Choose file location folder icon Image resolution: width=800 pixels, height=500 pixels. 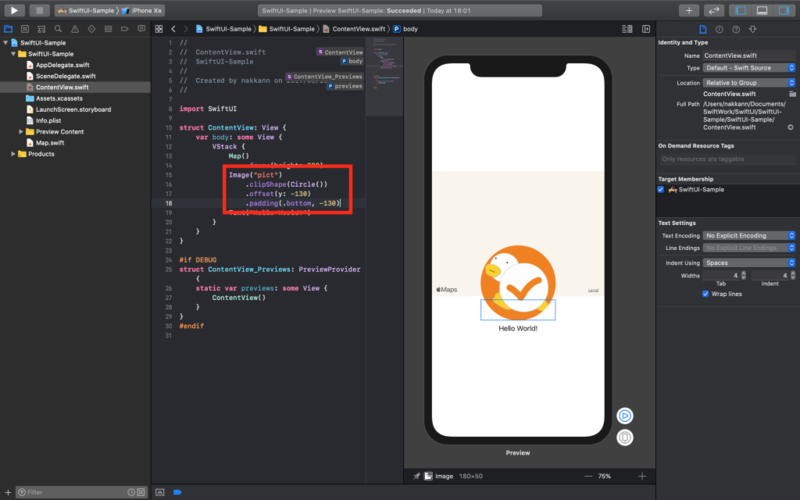pos(792,94)
